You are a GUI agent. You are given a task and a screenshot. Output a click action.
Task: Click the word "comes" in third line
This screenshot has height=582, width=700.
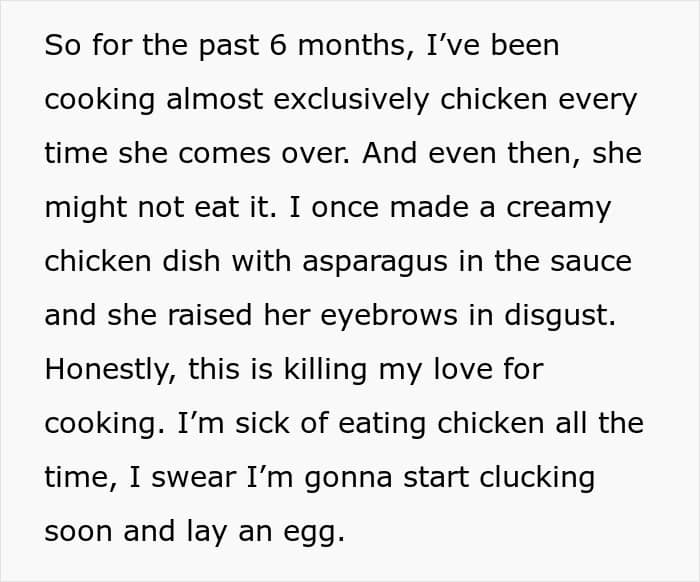tap(225, 154)
